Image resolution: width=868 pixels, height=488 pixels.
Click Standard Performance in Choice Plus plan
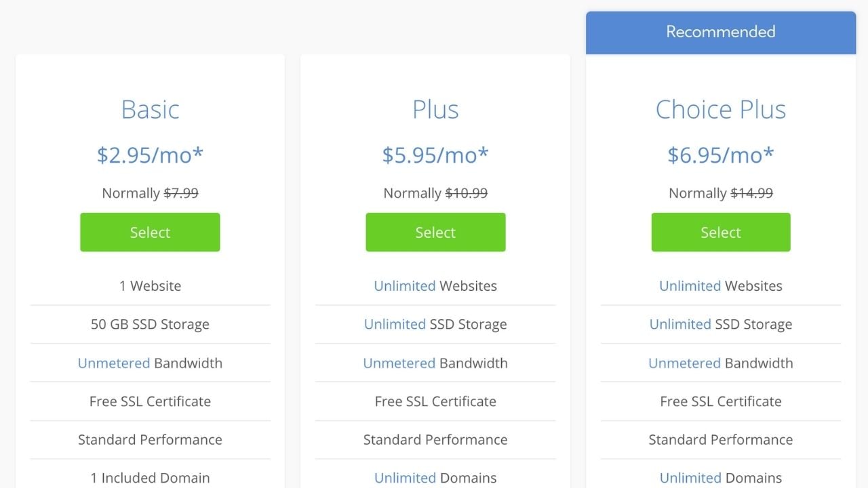[721, 439]
